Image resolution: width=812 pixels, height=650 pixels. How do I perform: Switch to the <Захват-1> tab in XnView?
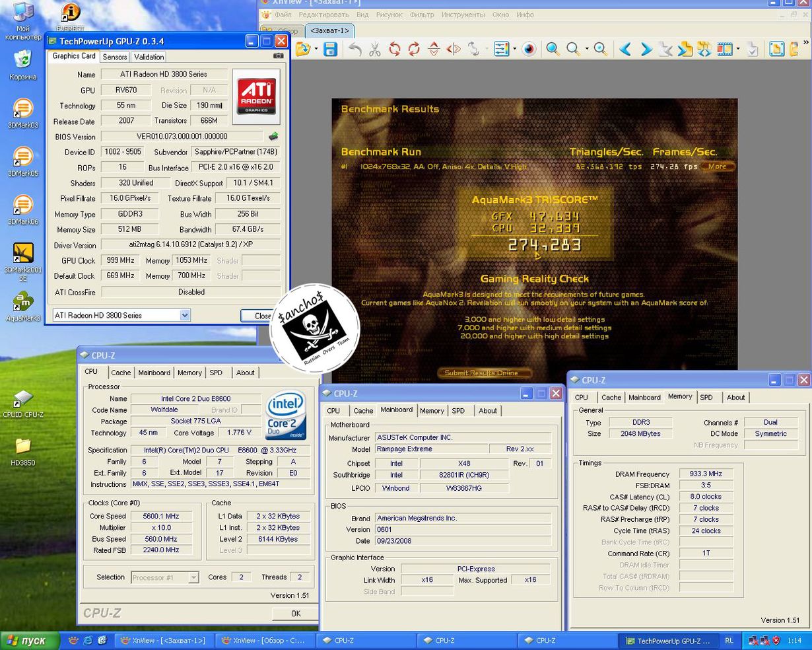pos(329,30)
